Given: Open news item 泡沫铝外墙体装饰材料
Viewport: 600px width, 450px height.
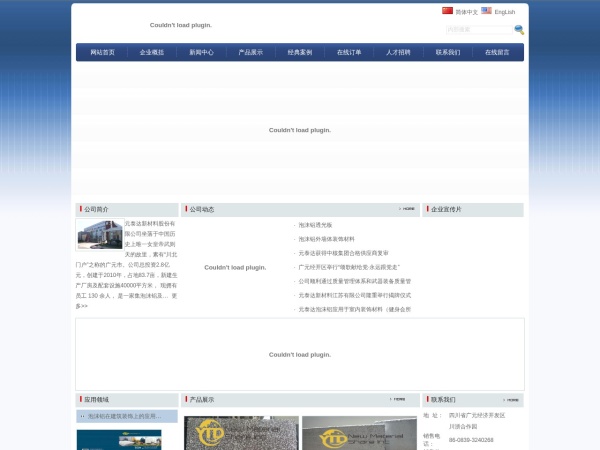Looking at the screenshot, I should [326, 239].
